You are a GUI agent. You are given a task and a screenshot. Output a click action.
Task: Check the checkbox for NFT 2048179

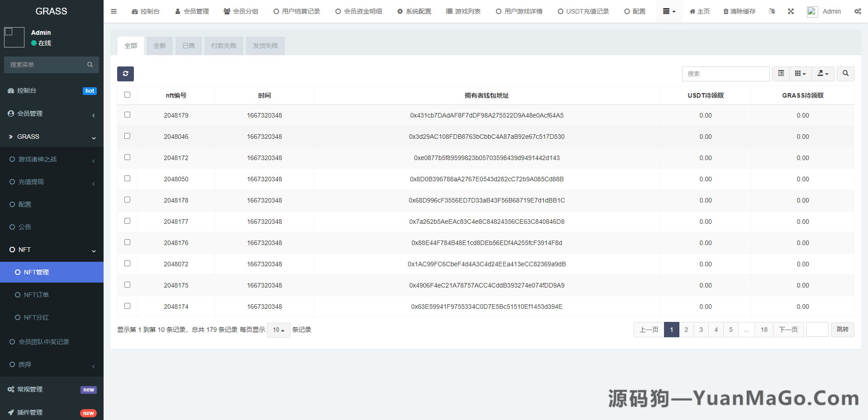coord(127,114)
